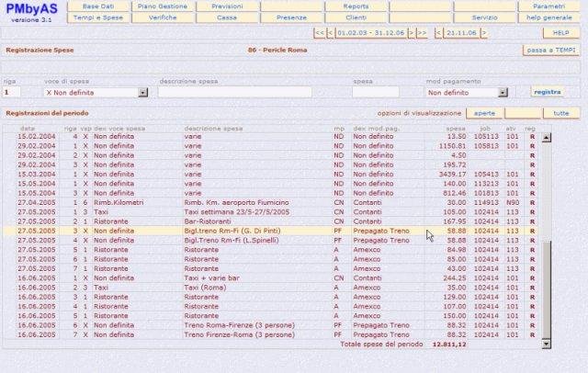This screenshot has width=588, height=373.
Task: Open the Parametri menu
Action: pyautogui.click(x=549, y=6)
